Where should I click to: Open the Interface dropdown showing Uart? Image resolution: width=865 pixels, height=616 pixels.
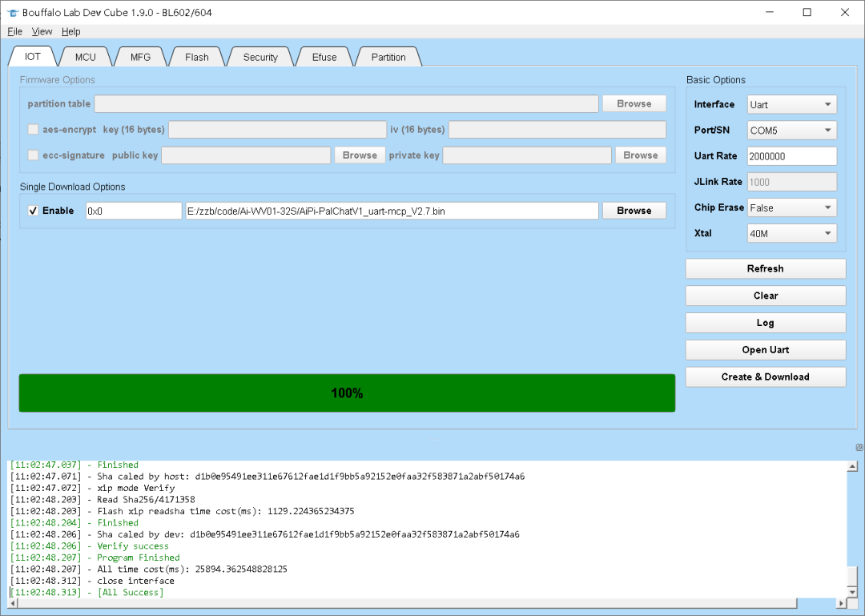pyautogui.click(x=791, y=104)
